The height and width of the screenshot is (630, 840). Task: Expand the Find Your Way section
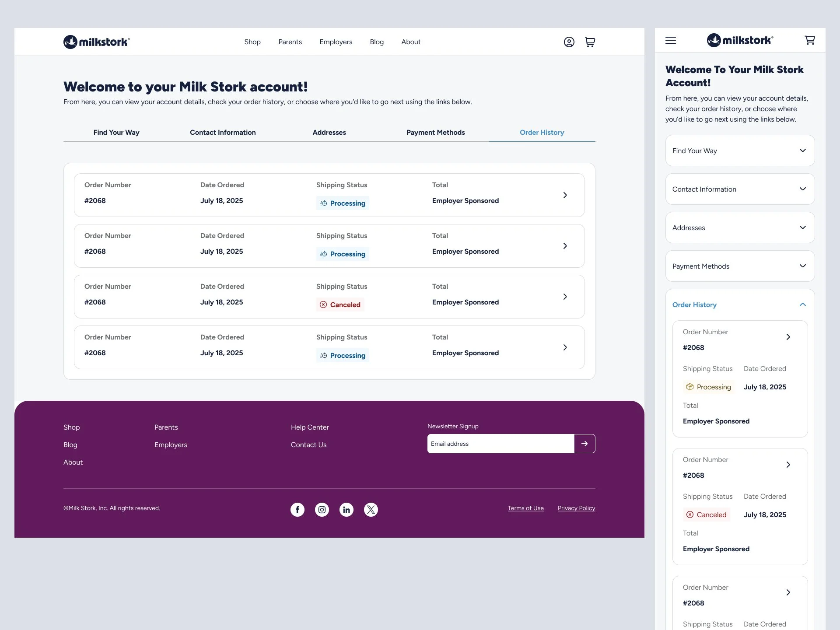click(739, 150)
